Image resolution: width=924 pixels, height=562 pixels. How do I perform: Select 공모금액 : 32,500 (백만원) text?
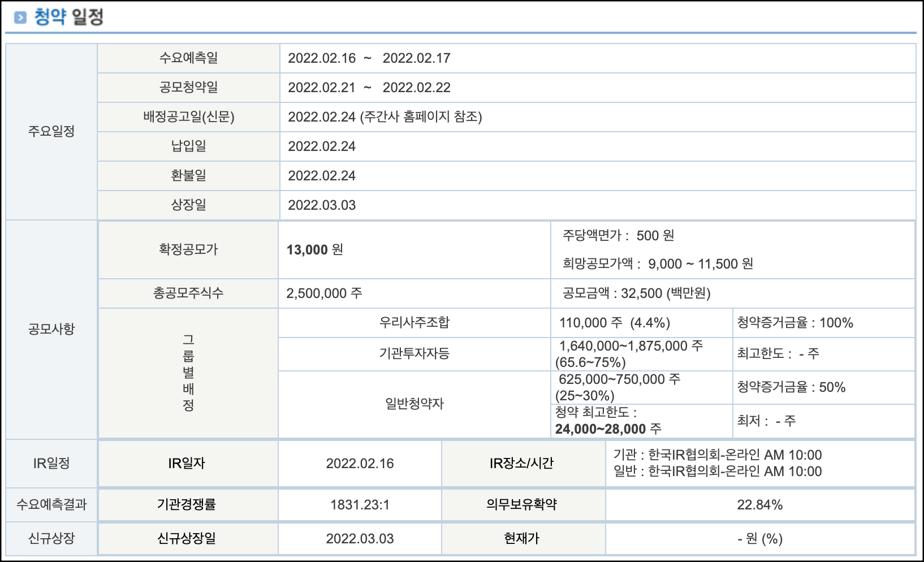point(636,293)
